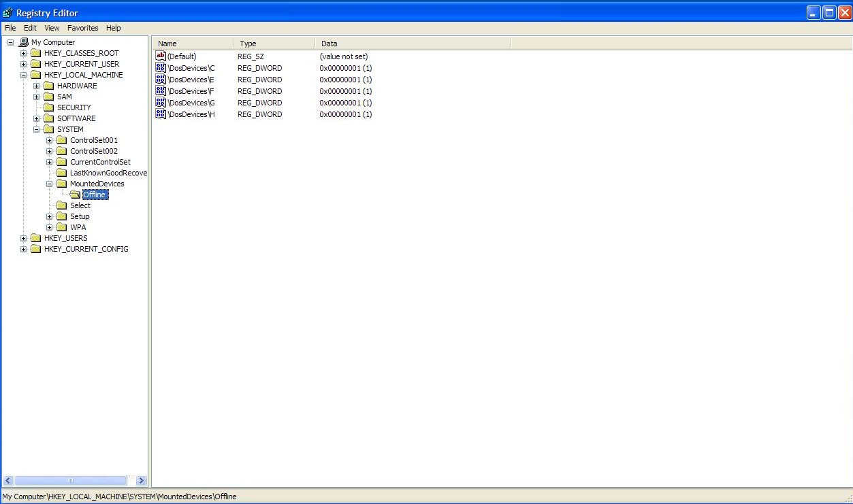
Task: Expand the ControlSet002 key
Action: pyautogui.click(x=49, y=151)
